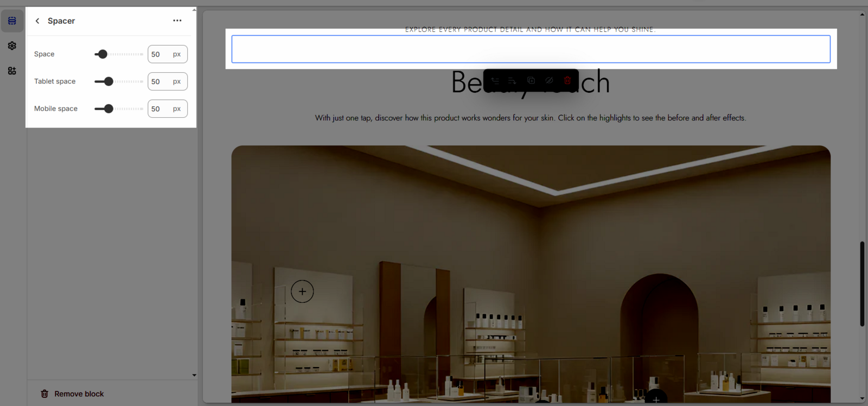Hide the selected spacer block
868x406 pixels.
(549, 80)
